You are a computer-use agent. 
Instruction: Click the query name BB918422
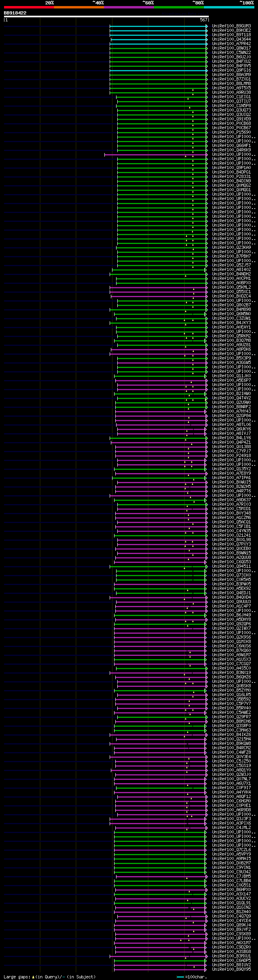(15, 13)
